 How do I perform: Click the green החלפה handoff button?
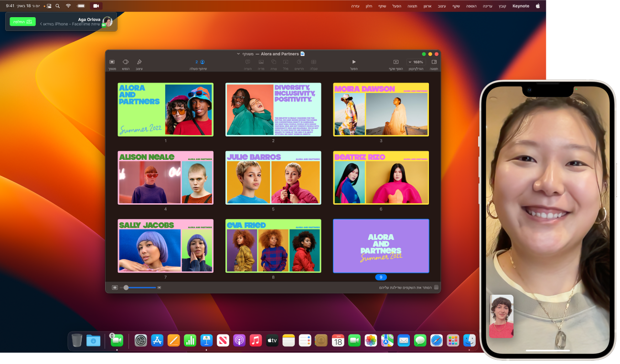click(22, 21)
